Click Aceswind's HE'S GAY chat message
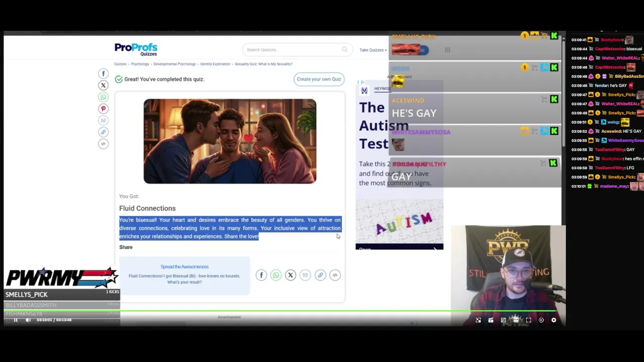The width and height of the screenshot is (644, 362). [x=606, y=131]
